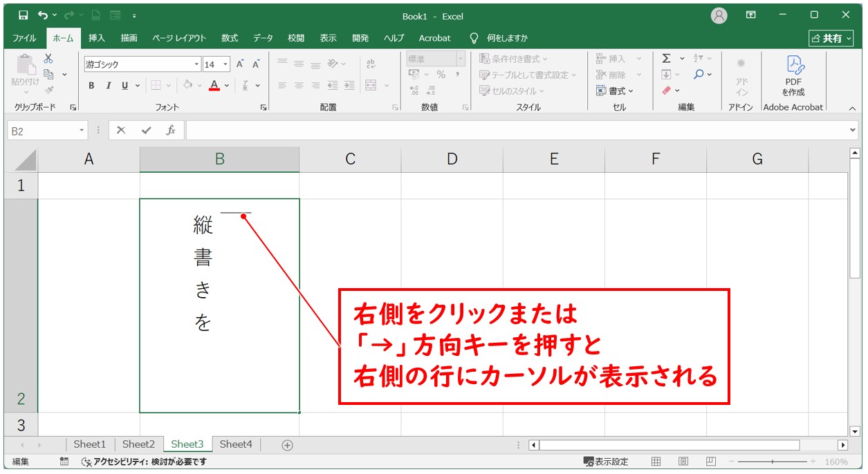Image resolution: width=868 pixels, height=474 pixels.
Task: Toggle center horizontal alignment
Action: pyautogui.click(x=299, y=86)
